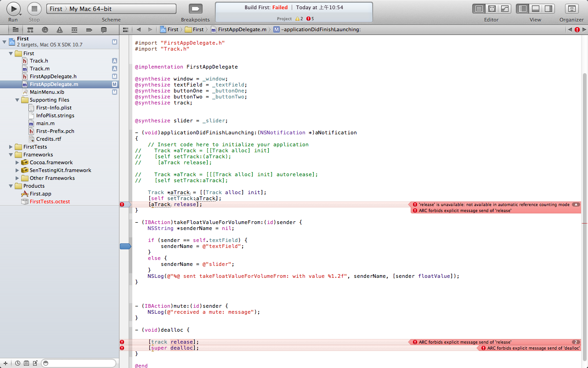The image size is (588, 368).
Task: Click gutter error icon on track release line
Action: click(x=122, y=342)
